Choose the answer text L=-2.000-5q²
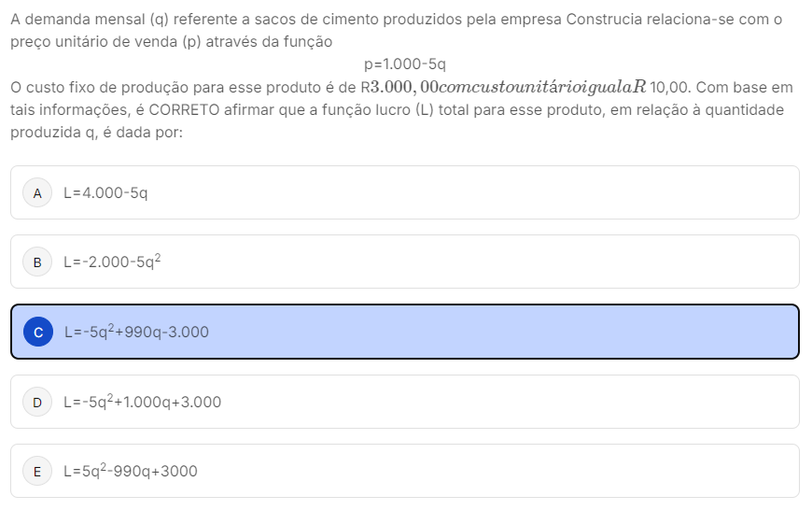The width and height of the screenshot is (812, 510). [112, 262]
